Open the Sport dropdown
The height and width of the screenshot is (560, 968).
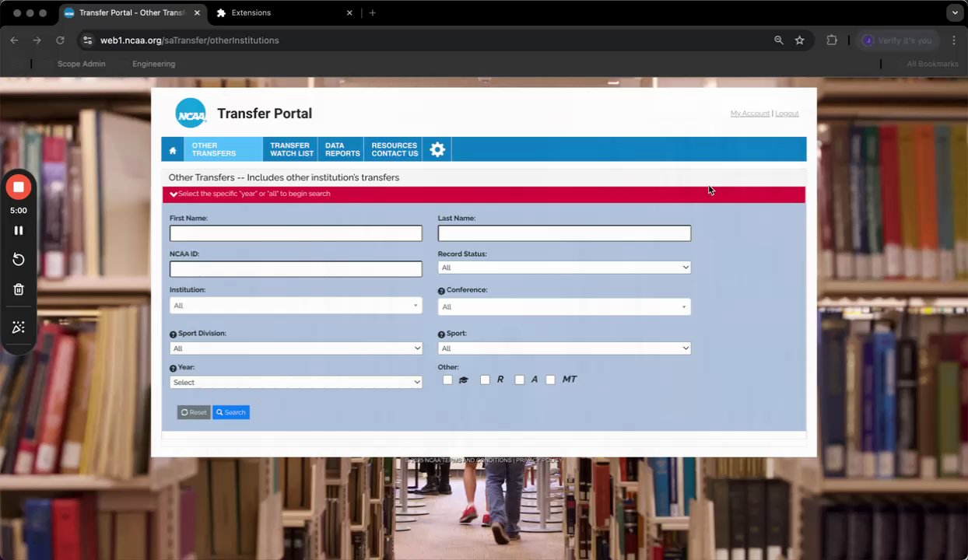point(564,348)
